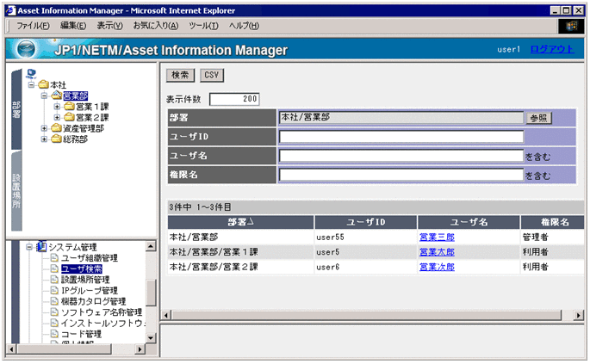Viewport: 590px width, 364px height.
Task: Click the root network icon above 本社
Action: tap(32, 73)
